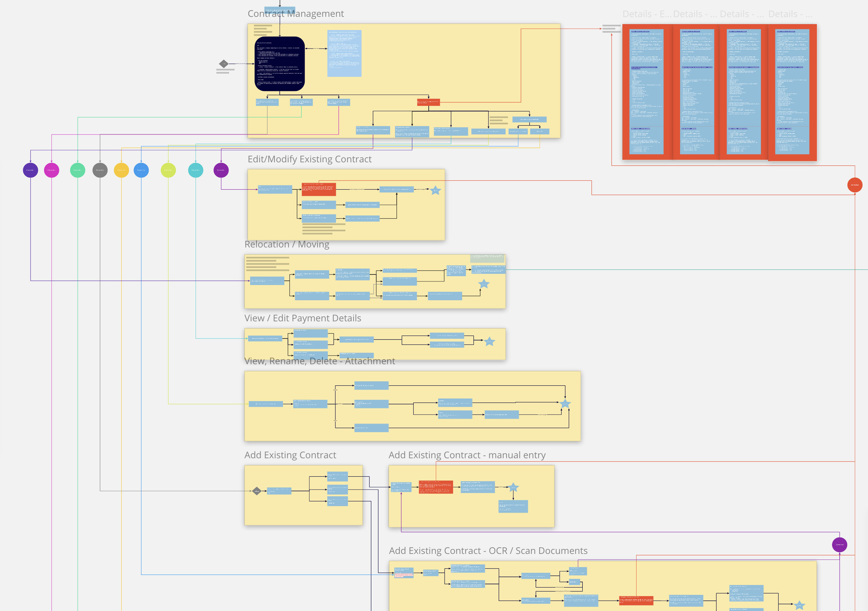Select the orange-red connector circle at right edge

click(855, 185)
